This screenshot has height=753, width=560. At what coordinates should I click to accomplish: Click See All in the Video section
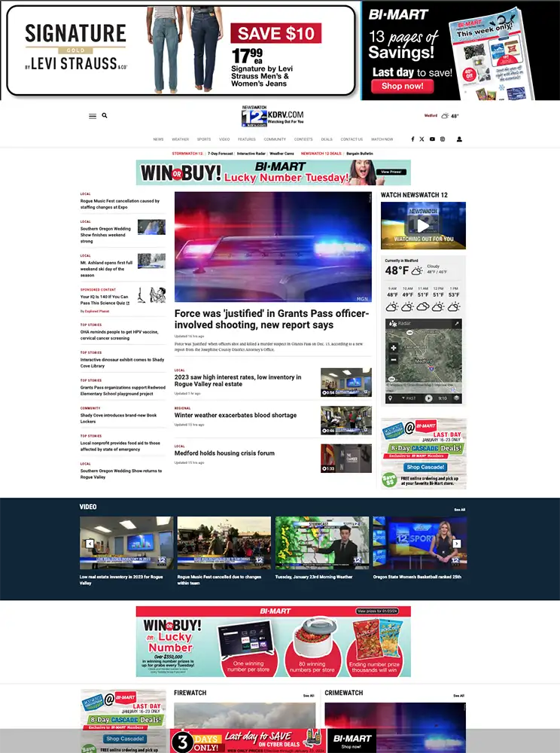(460, 510)
